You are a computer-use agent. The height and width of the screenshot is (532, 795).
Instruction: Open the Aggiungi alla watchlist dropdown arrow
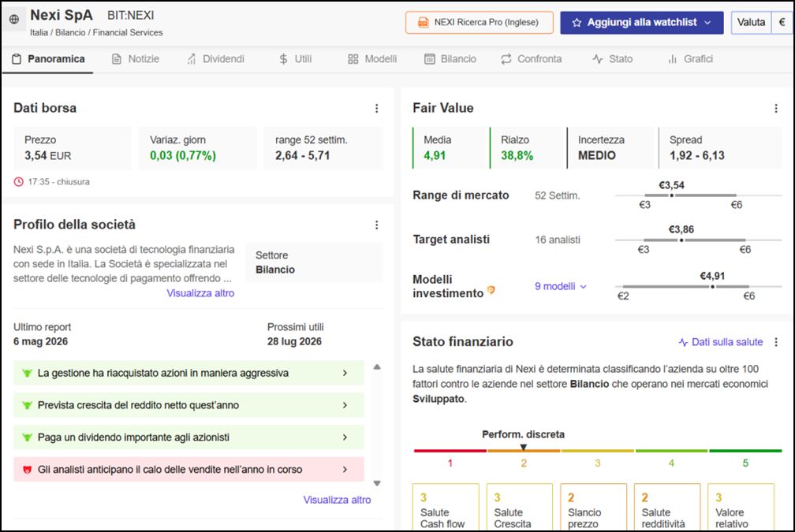click(707, 23)
